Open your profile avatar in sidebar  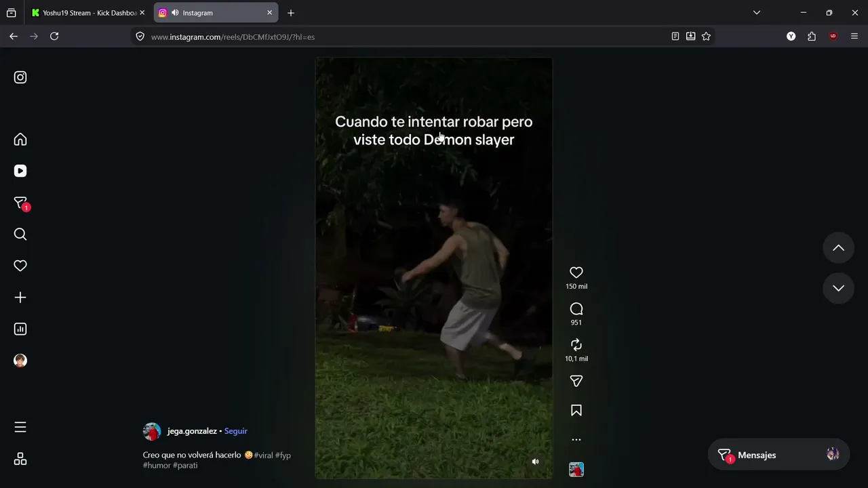coord(20,361)
